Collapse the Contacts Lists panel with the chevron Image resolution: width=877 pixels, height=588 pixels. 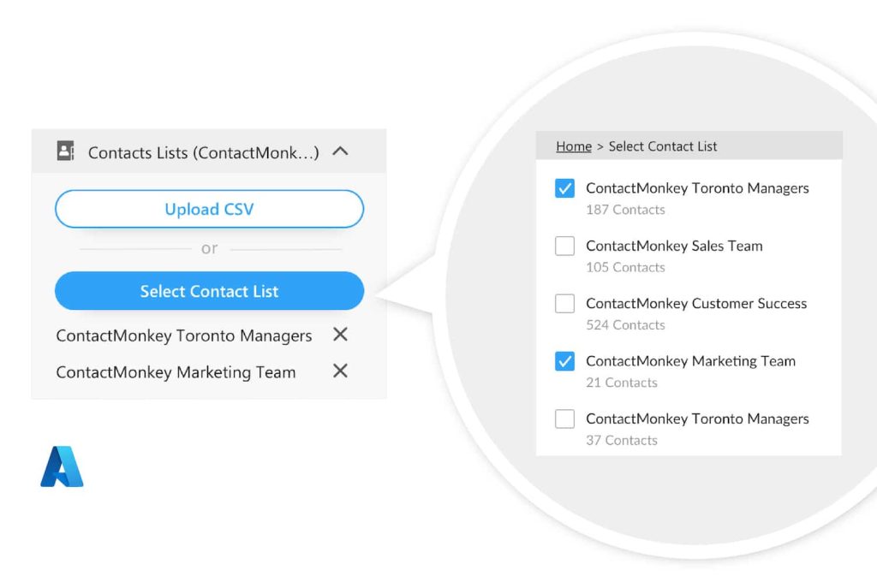pyautogui.click(x=341, y=151)
